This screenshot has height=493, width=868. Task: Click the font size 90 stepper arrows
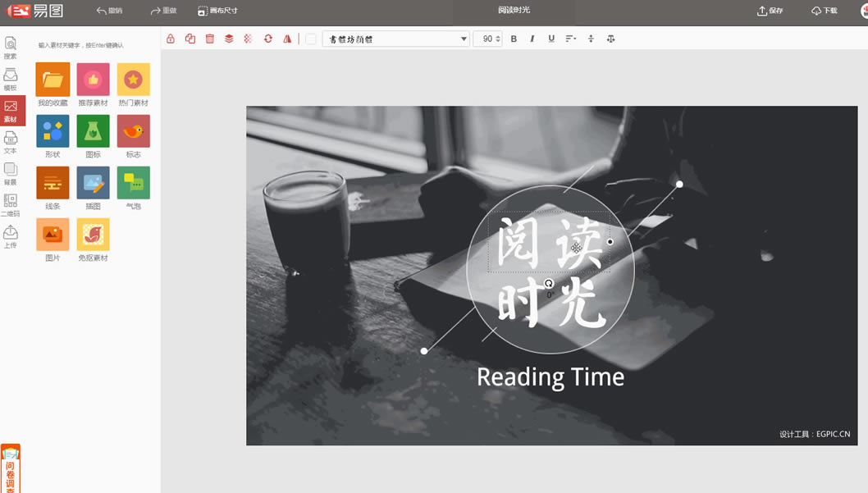click(498, 39)
